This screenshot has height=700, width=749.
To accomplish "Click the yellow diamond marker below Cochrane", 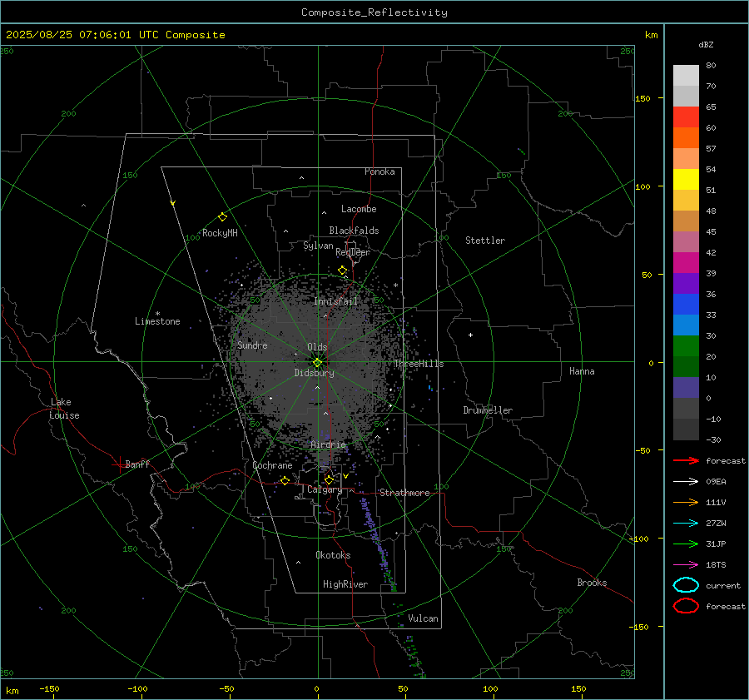I will tap(285, 480).
